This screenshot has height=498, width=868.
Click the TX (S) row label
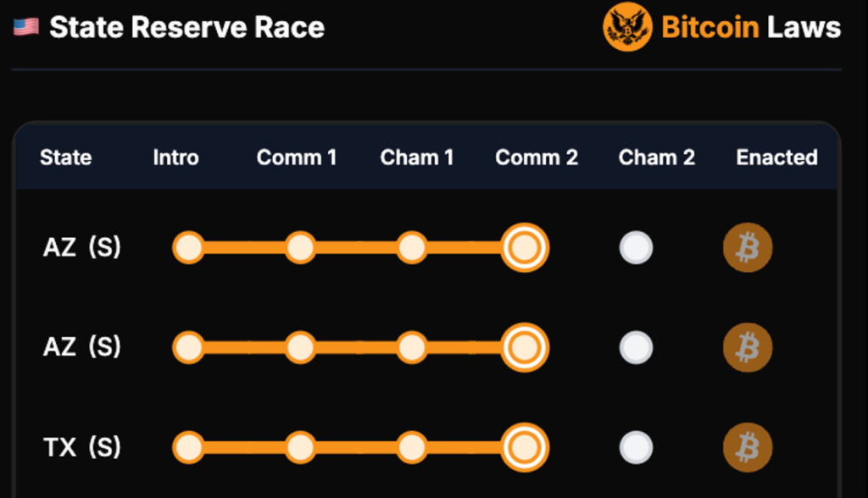(x=82, y=447)
